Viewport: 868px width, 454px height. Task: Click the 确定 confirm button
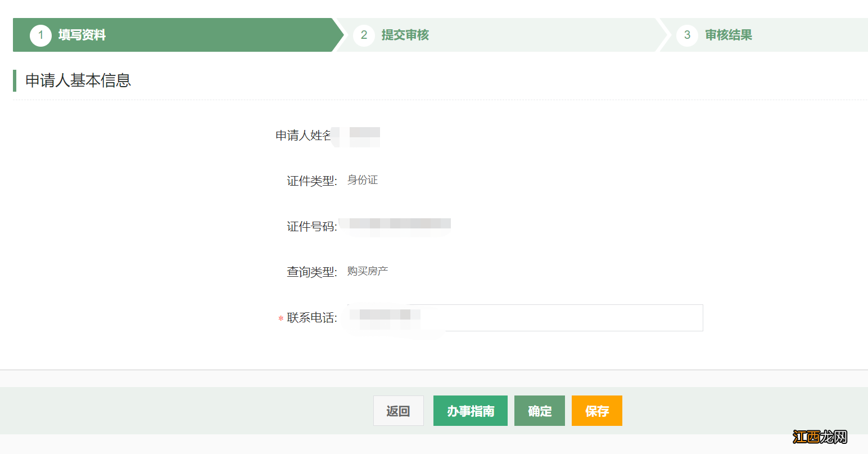[x=540, y=411]
